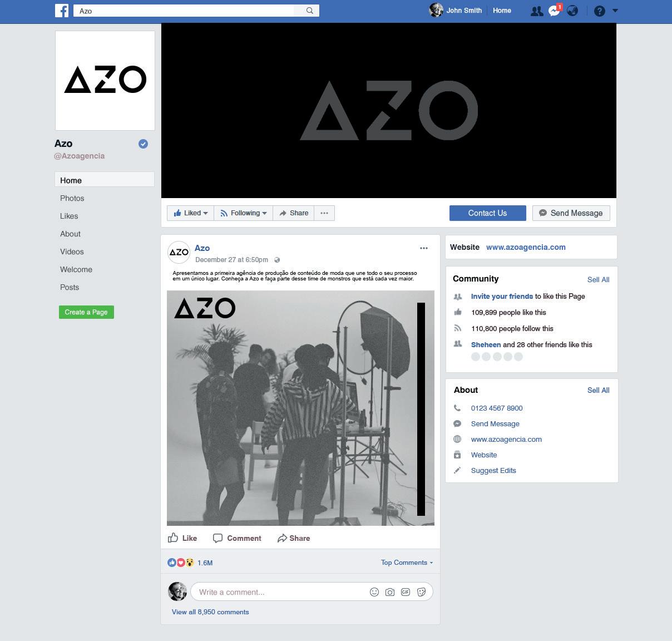Viewport: 672px width, 641px height.
Task: Open About in the page sidebar
Action: click(70, 234)
